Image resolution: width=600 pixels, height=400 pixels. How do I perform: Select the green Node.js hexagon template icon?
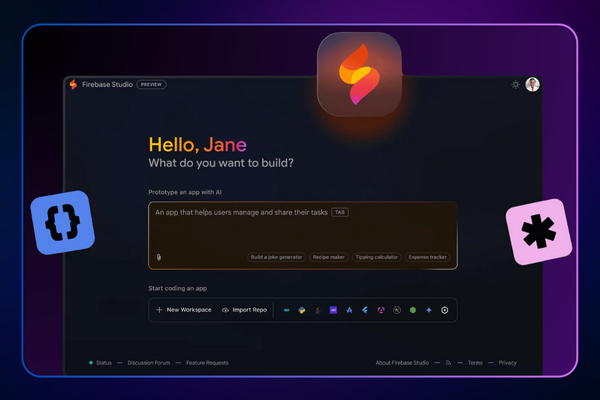(413, 310)
